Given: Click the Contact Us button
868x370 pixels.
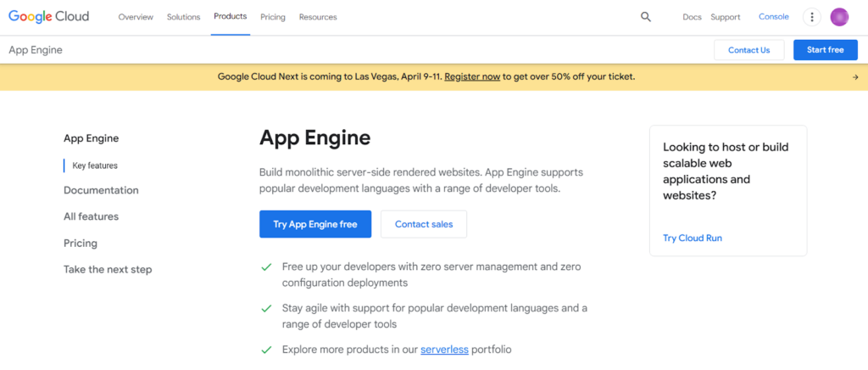Looking at the screenshot, I should pos(749,50).
